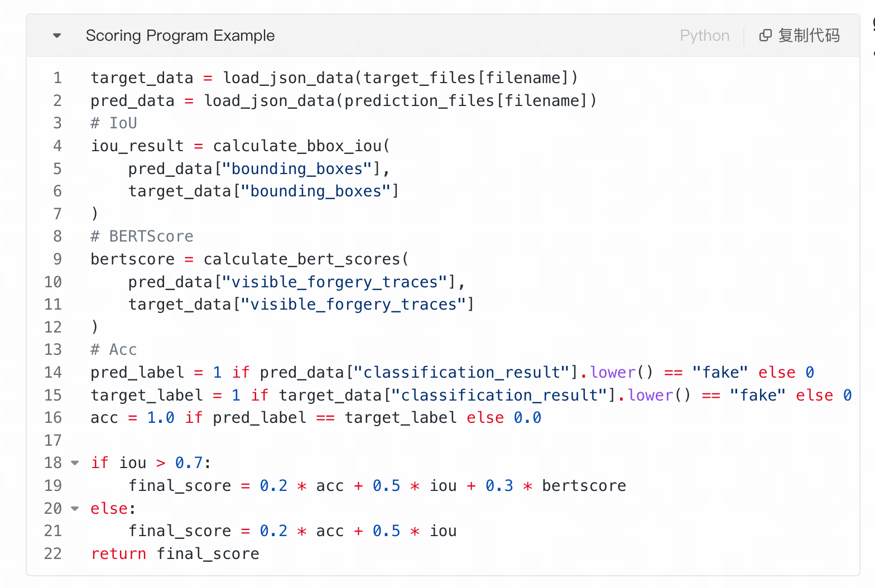Click line number 1 in the gutter
This screenshot has height=588, width=875.
(x=57, y=78)
